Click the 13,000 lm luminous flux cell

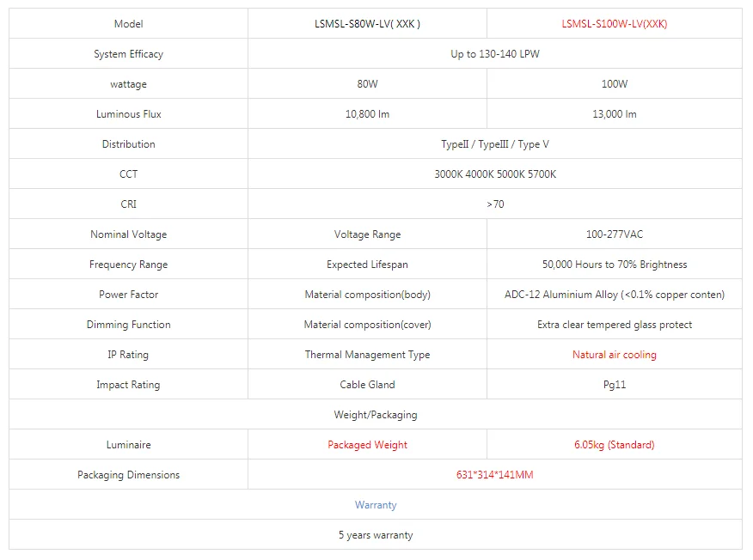point(614,114)
